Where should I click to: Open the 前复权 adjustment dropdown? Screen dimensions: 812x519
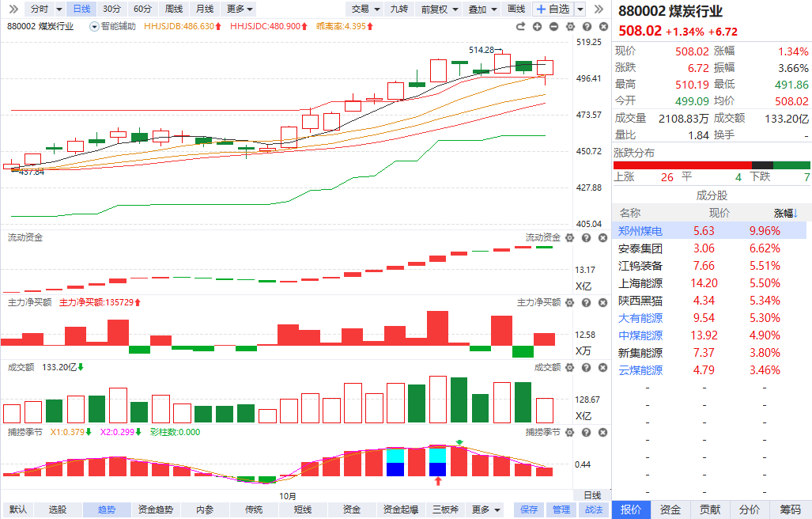click(x=439, y=9)
